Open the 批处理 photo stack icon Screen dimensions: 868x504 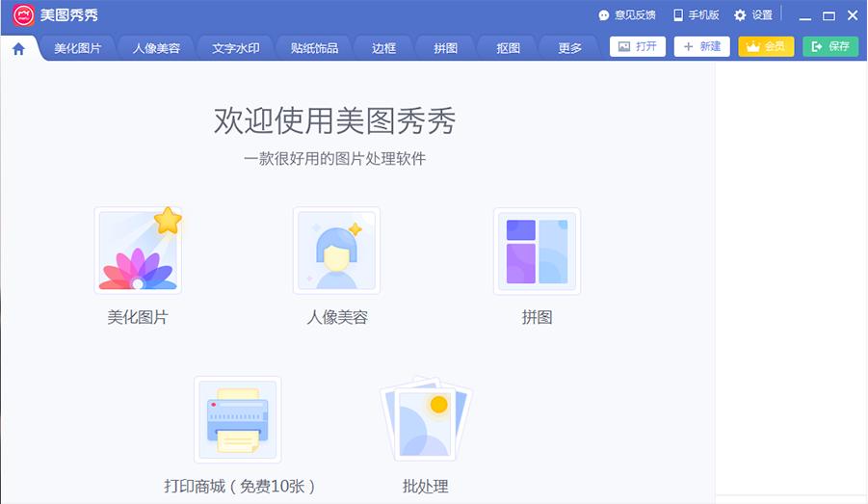(x=426, y=419)
